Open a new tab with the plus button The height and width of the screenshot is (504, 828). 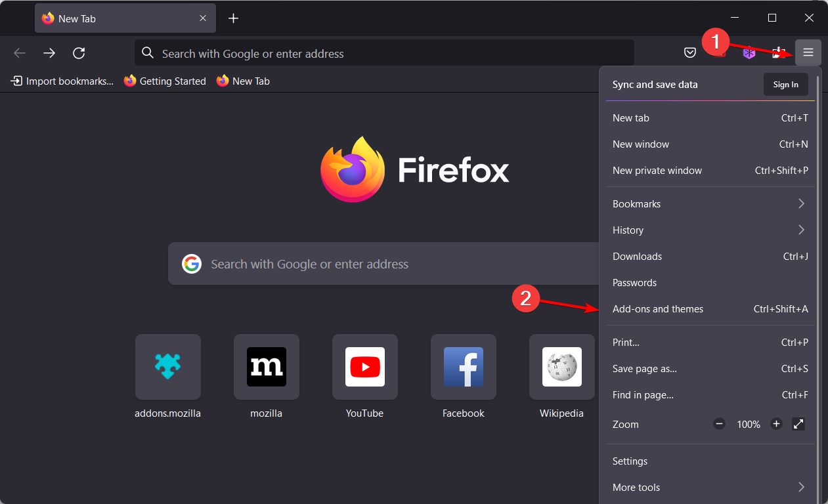[233, 18]
